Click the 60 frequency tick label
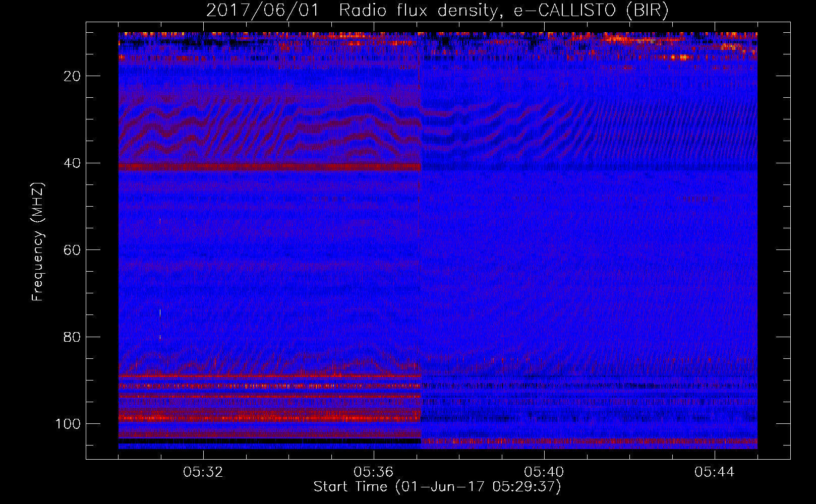 pyautogui.click(x=73, y=250)
